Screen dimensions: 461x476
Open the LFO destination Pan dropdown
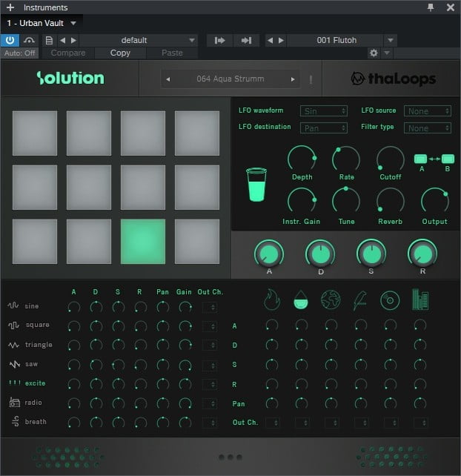(324, 128)
